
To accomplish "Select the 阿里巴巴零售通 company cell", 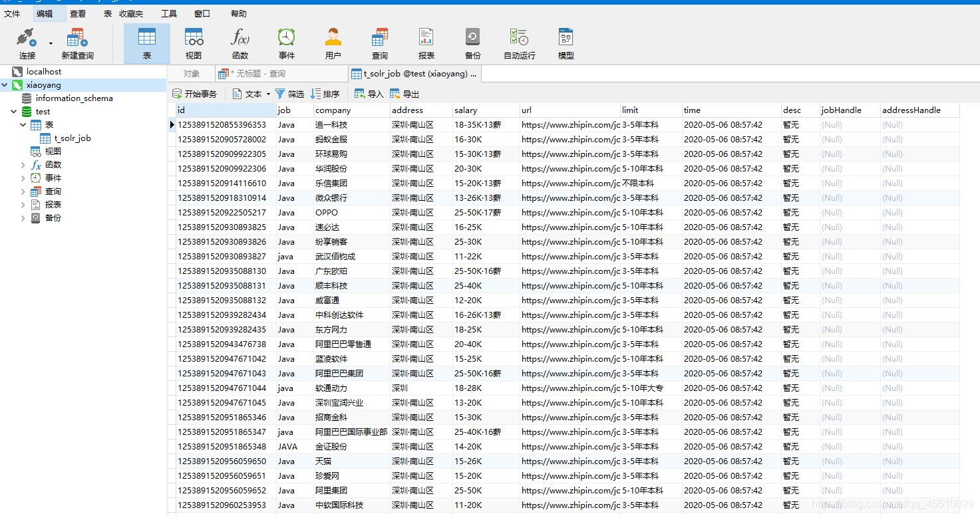I will [x=351, y=344].
